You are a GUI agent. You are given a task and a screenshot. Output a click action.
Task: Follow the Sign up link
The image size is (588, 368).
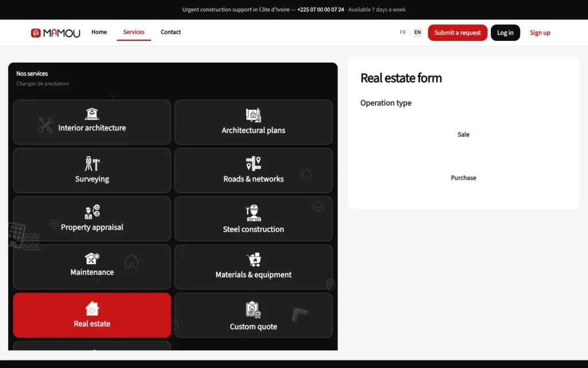tap(540, 33)
